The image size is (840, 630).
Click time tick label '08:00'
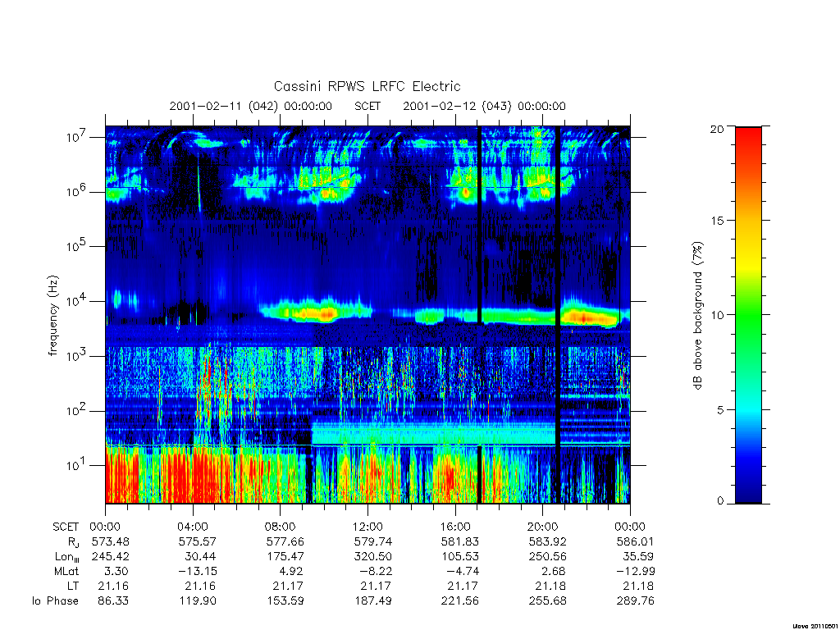(x=281, y=527)
